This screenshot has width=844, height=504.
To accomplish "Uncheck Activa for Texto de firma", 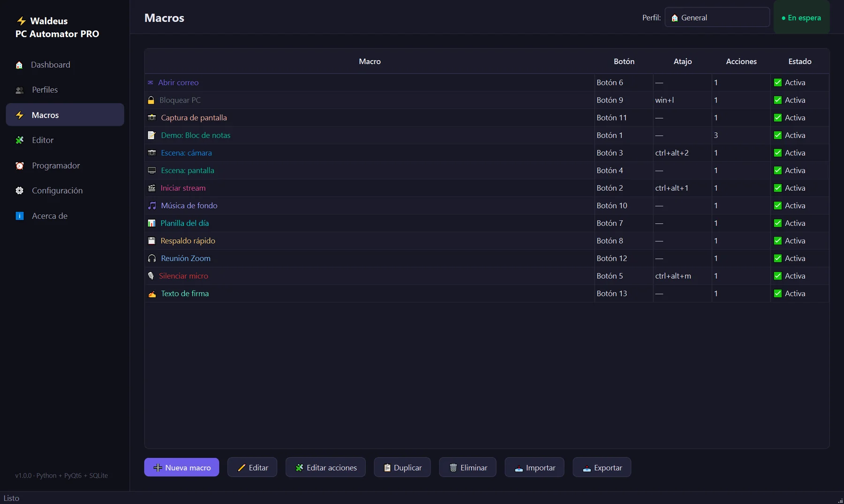I will coord(778,293).
